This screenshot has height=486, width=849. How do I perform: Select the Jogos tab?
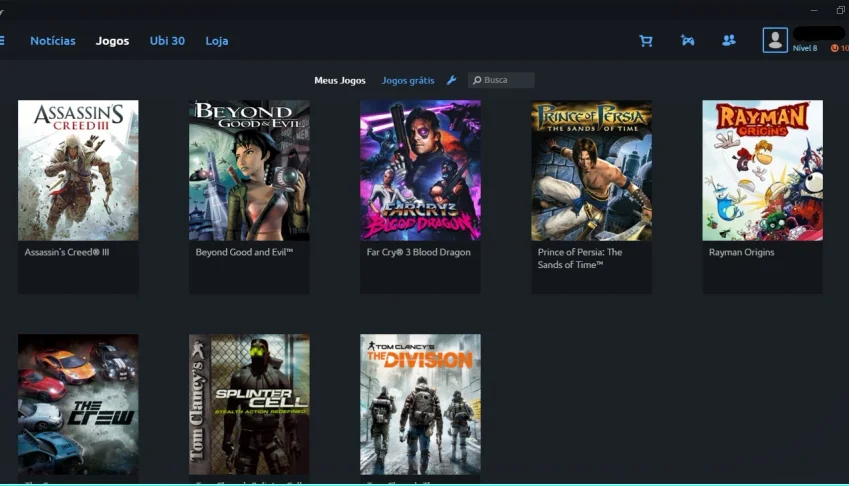click(x=112, y=41)
